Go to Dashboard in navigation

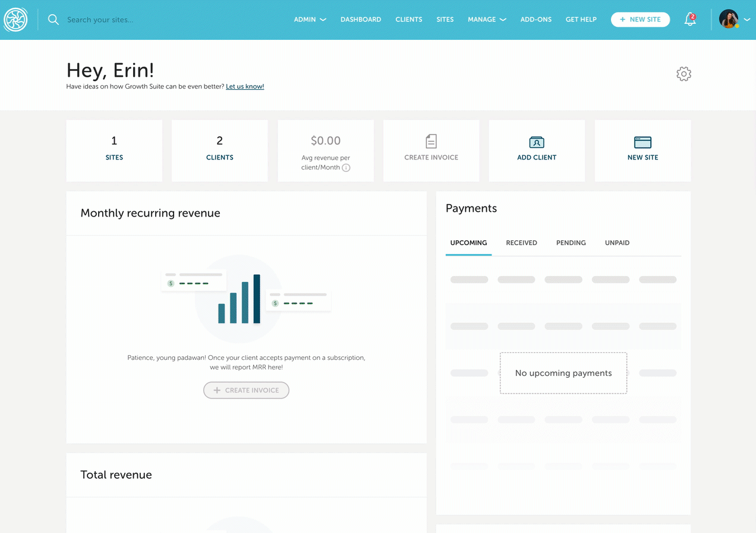(361, 20)
